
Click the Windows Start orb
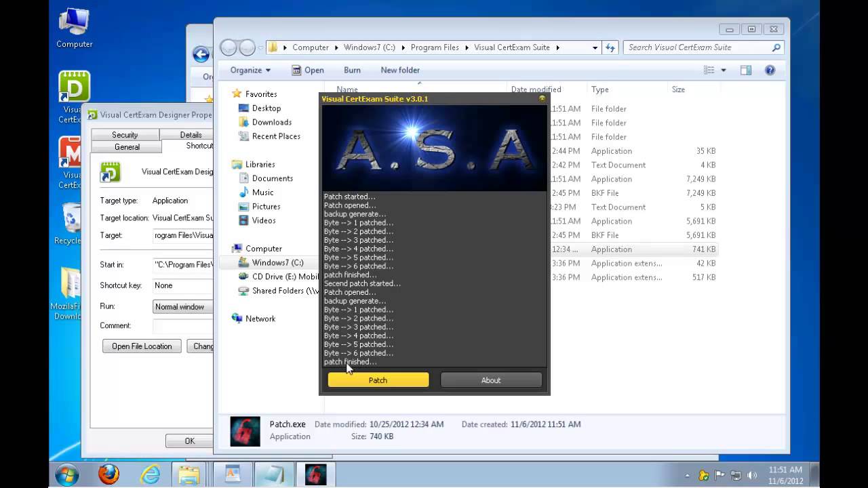[x=67, y=474]
